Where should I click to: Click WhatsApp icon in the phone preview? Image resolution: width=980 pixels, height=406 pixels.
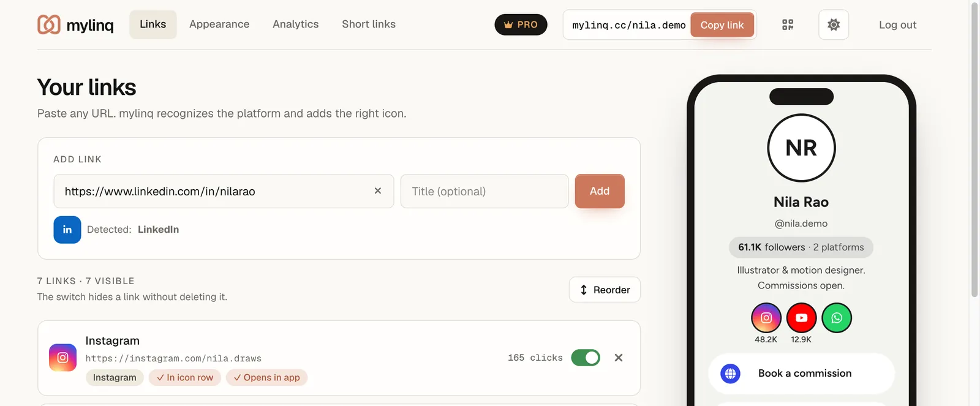[x=837, y=318]
